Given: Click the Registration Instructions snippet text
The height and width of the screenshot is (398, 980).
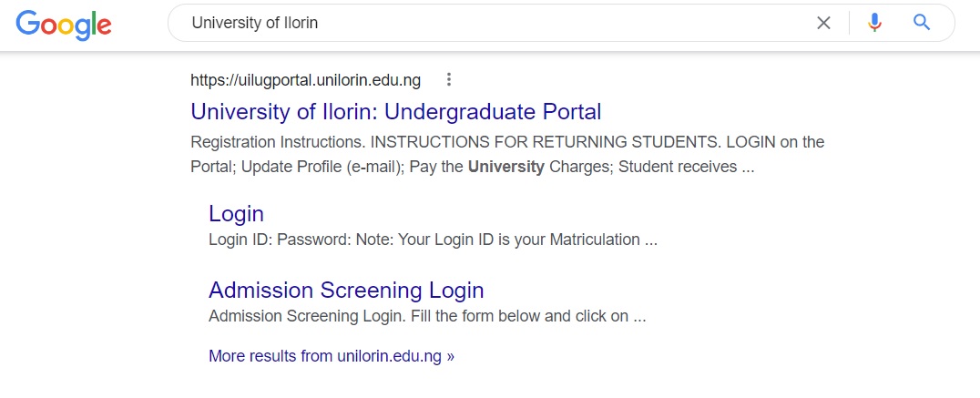Looking at the screenshot, I should [507, 154].
